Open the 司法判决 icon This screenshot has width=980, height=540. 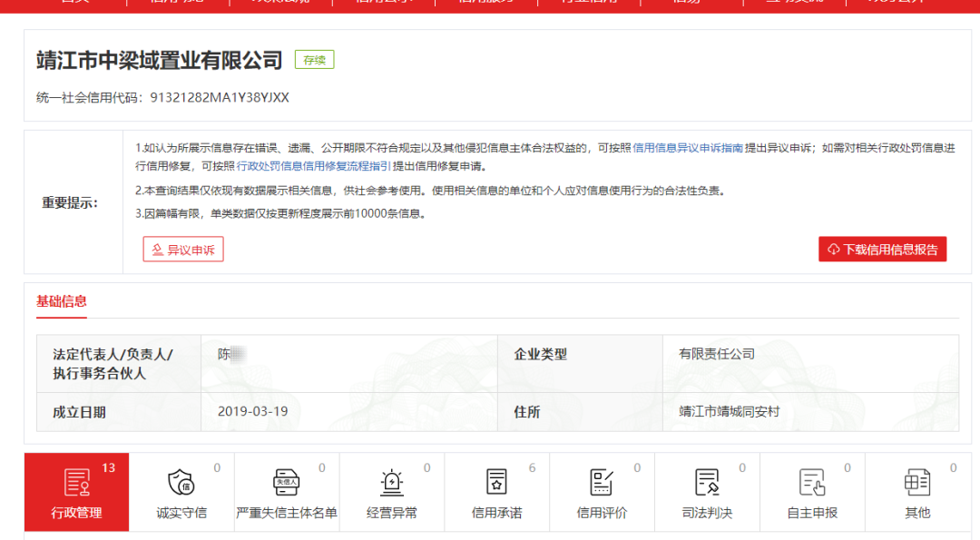coord(707,483)
